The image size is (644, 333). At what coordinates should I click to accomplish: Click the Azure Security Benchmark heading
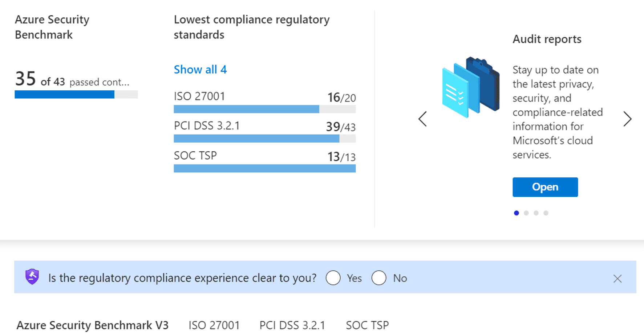pos(52,27)
